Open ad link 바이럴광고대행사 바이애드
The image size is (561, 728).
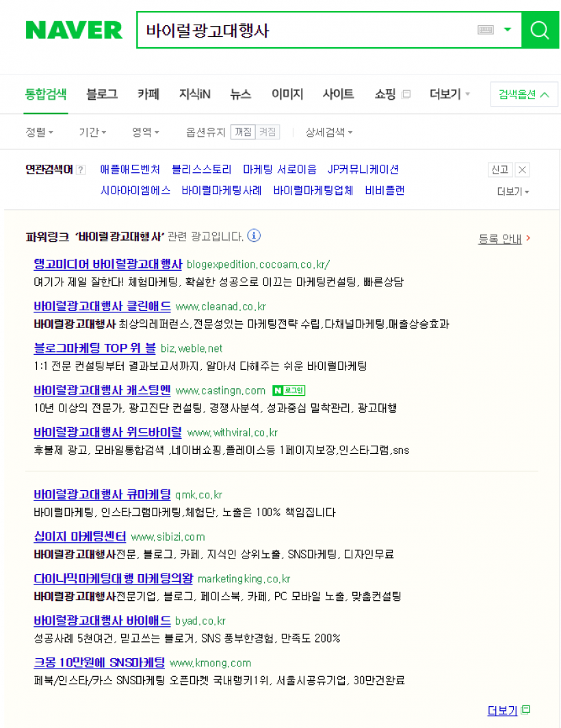(102, 621)
